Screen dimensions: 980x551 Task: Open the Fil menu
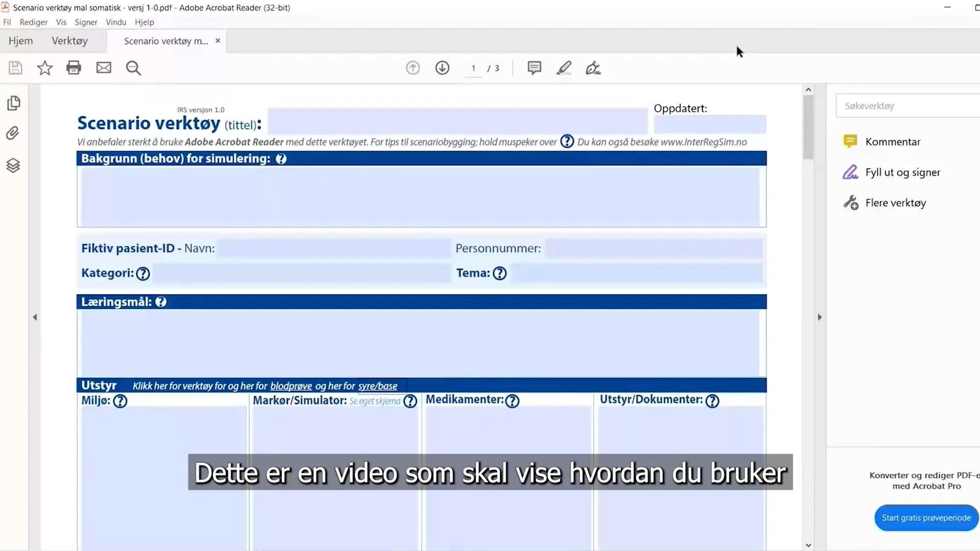(x=7, y=22)
